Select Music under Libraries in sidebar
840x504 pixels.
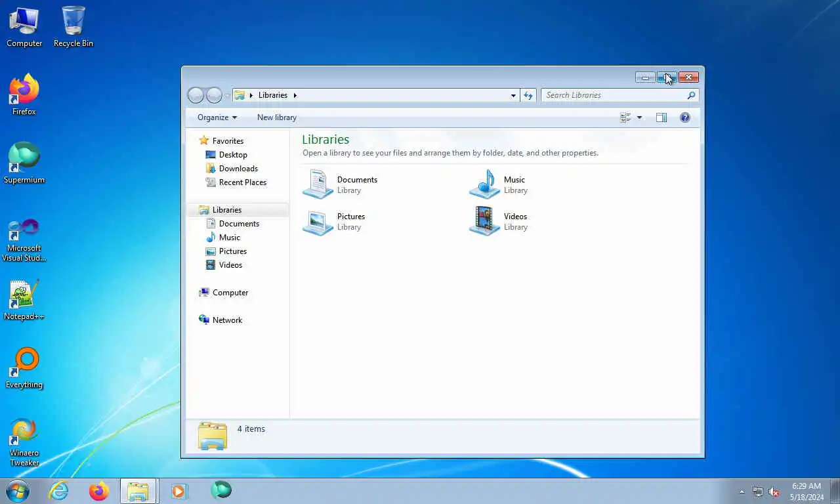click(x=222, y=238)
